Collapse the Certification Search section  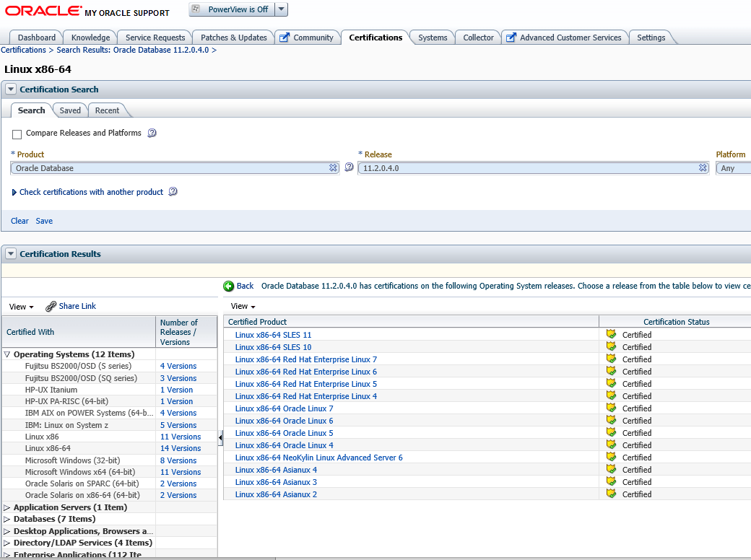[11, 89]
